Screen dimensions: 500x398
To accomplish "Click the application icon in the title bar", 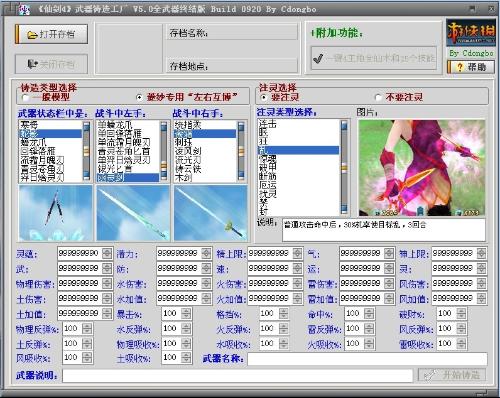I will point(24,9).
